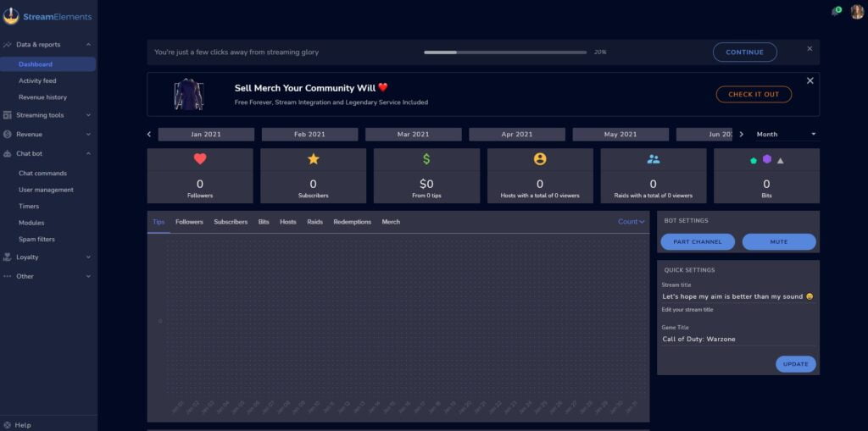Image resolution: width=868 pixels, height=431 pixels.
Task: Collapse the Data & reports section
Action: [88, 44]
